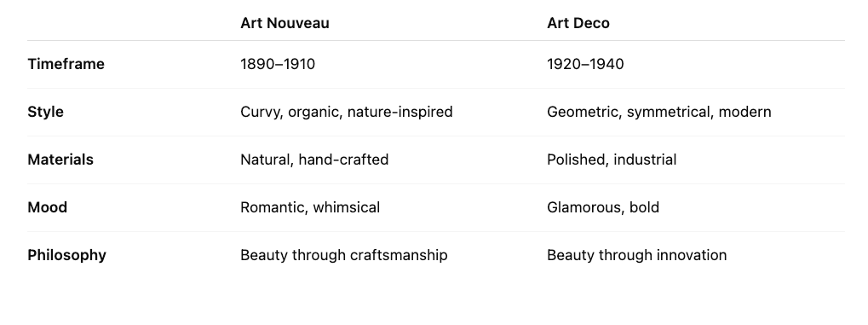Click the word innovation
Screen dimensions: 868x325
click(x=692, y=255)
